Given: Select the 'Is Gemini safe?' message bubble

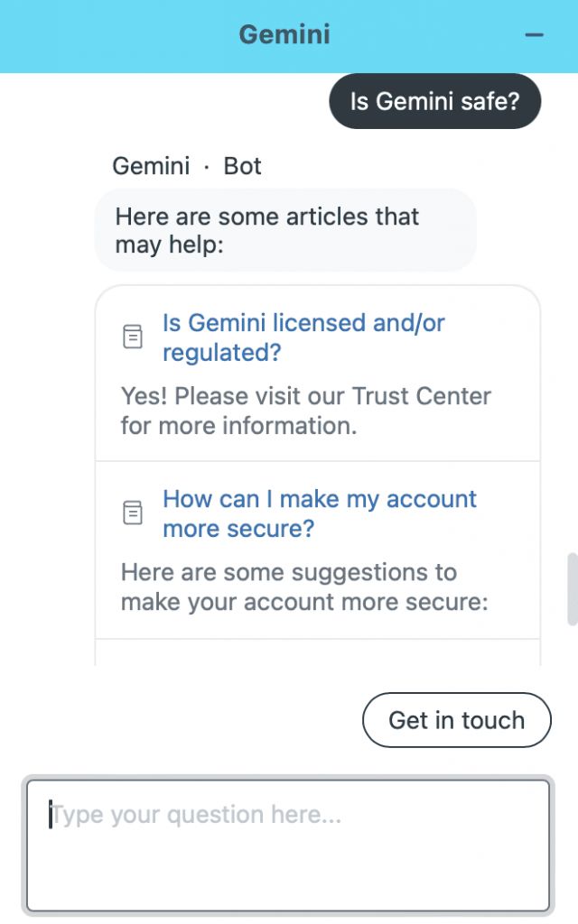Looking at the screenshot, I should point(434,101).
